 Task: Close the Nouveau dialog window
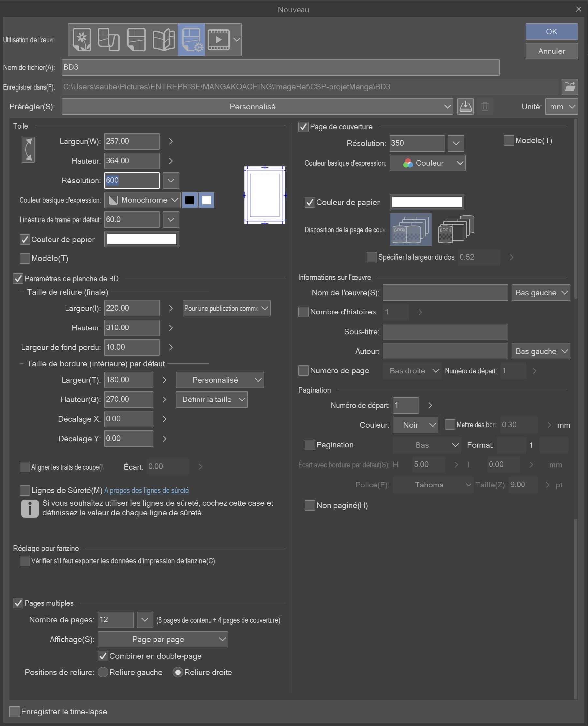pyautogui.click(x=579, y=9)
